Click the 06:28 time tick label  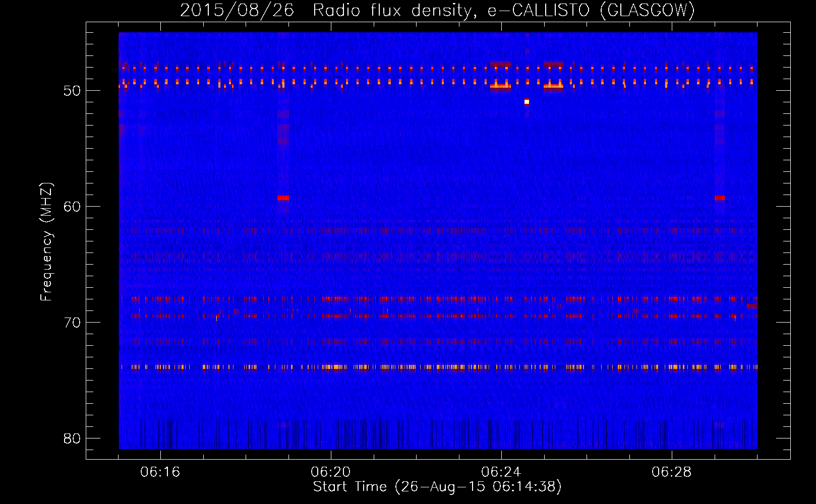pyautogui.click(x=671, y=472)
